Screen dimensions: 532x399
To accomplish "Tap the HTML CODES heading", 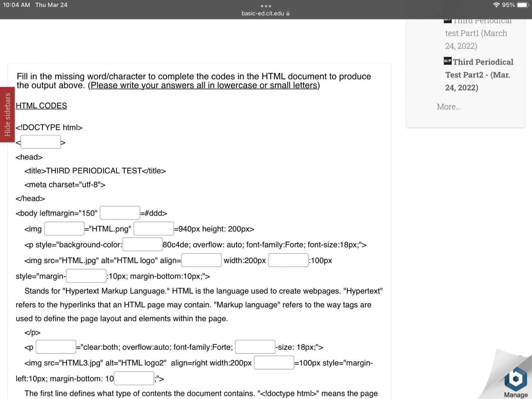I will [x=41, y=106].
